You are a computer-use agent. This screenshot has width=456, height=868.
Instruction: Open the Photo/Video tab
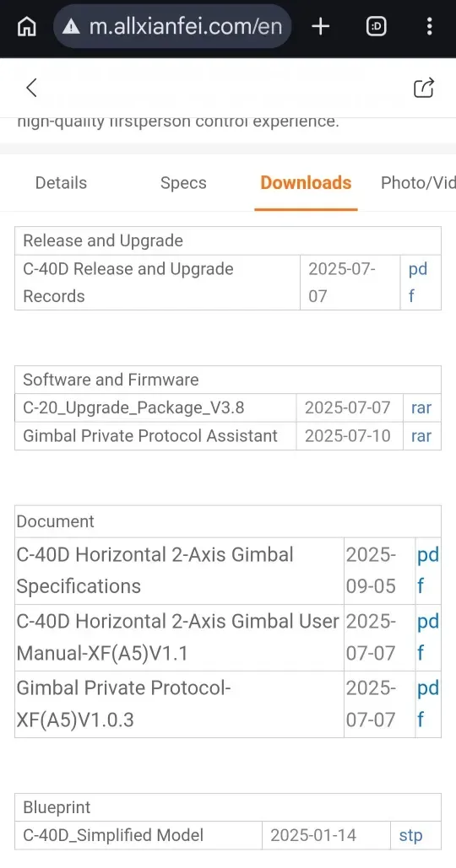click(418, 183)
